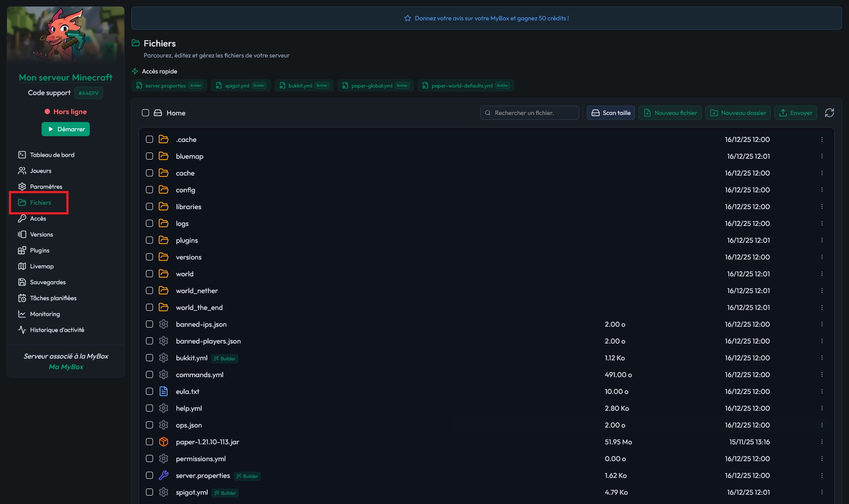The image size is (849, 504).
Task: Click the Rechercher un fichier search field
Action: [530, 113]
